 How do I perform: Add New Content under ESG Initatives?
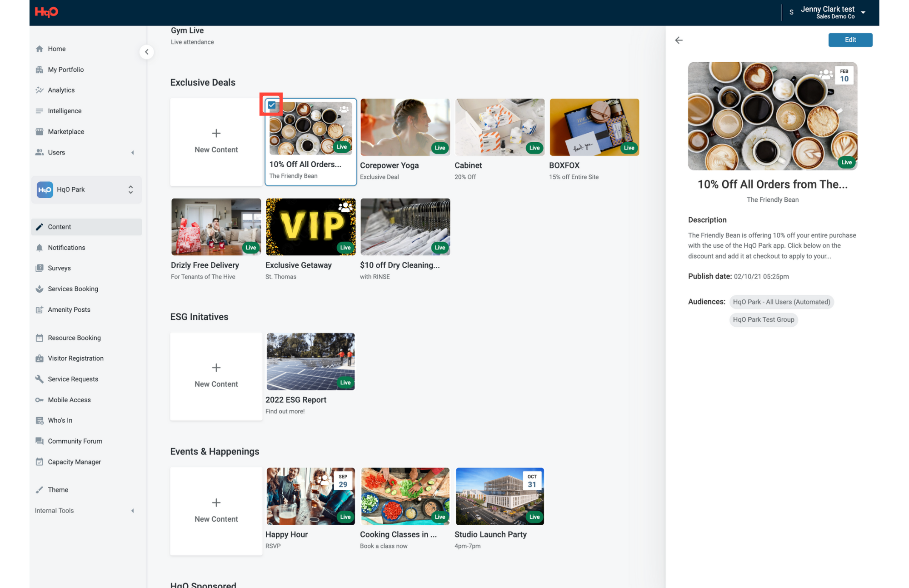(216, 376)
